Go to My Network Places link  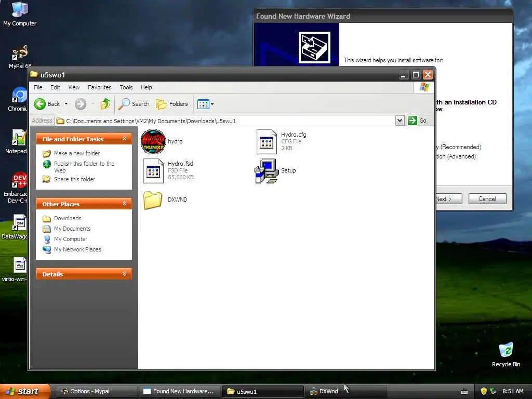pos(77,249)
